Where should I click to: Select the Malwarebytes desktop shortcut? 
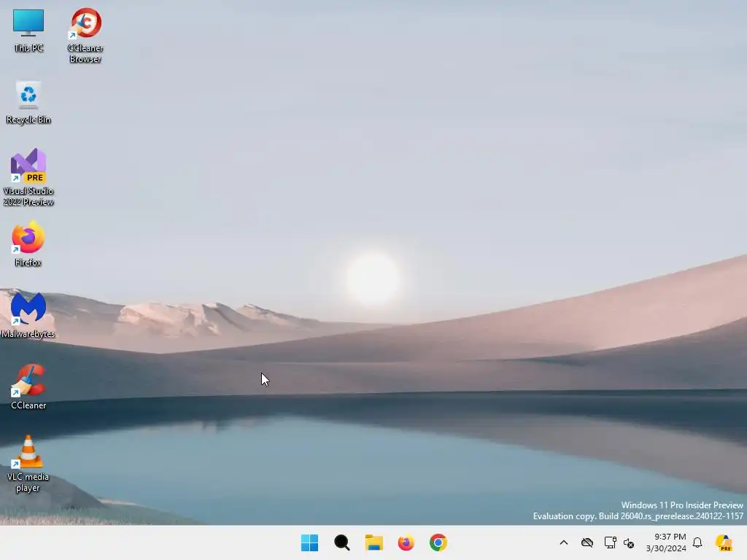pyautogui.click(x=28, y=315)
